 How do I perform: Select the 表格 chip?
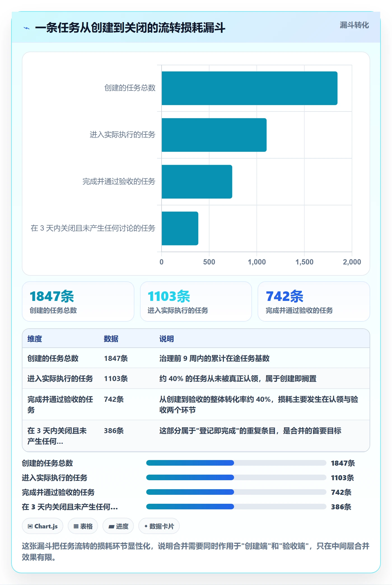click(x=83, y=526)
